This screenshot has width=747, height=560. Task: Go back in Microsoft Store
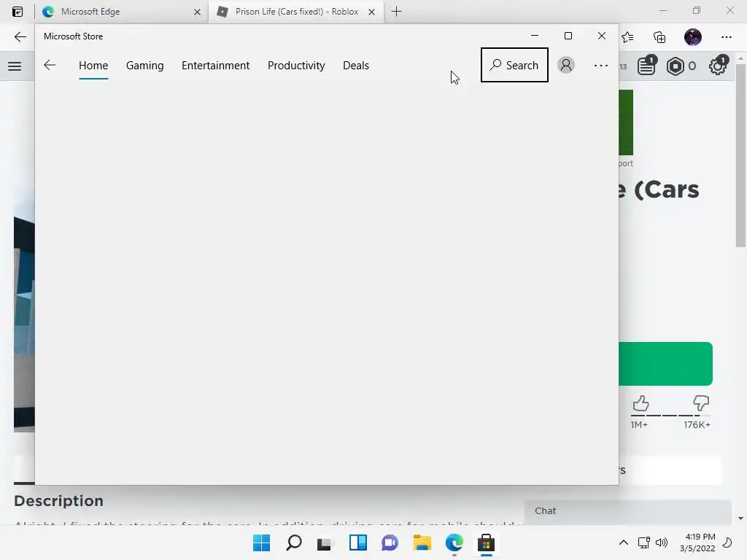50,65
